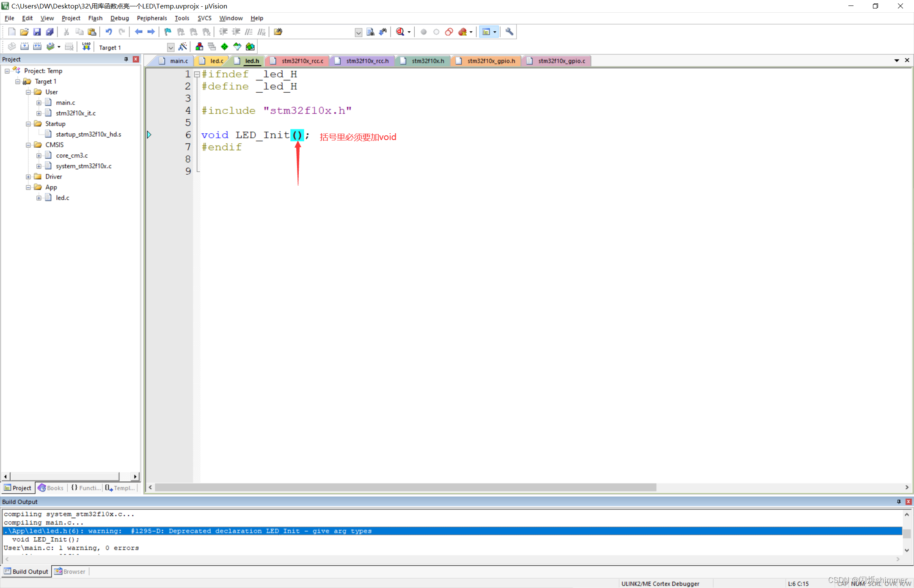
Task: Toggle bookmark flag icon in toolbar
Action: pyautogui.click(x=168, y=32)
